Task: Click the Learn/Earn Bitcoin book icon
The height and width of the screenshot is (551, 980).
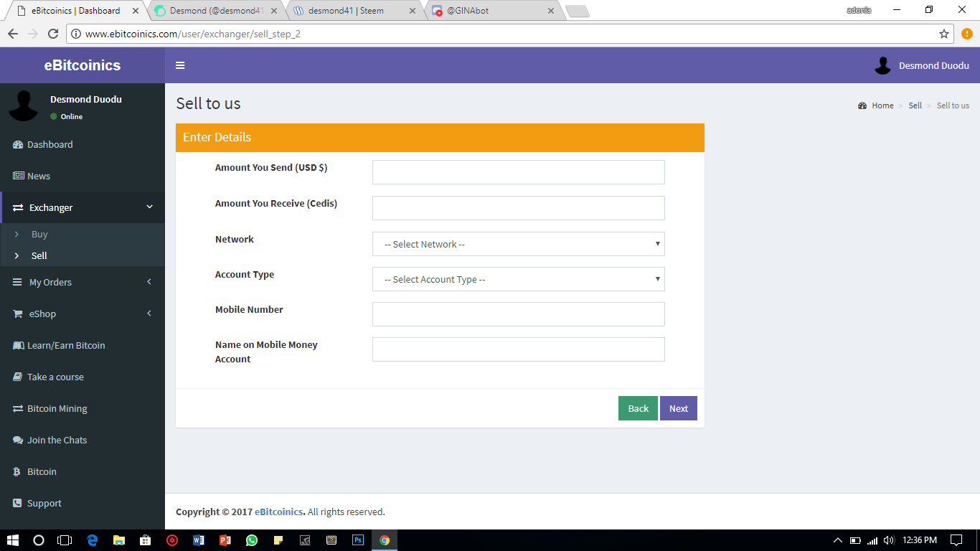Action: [x=17, y=345]
